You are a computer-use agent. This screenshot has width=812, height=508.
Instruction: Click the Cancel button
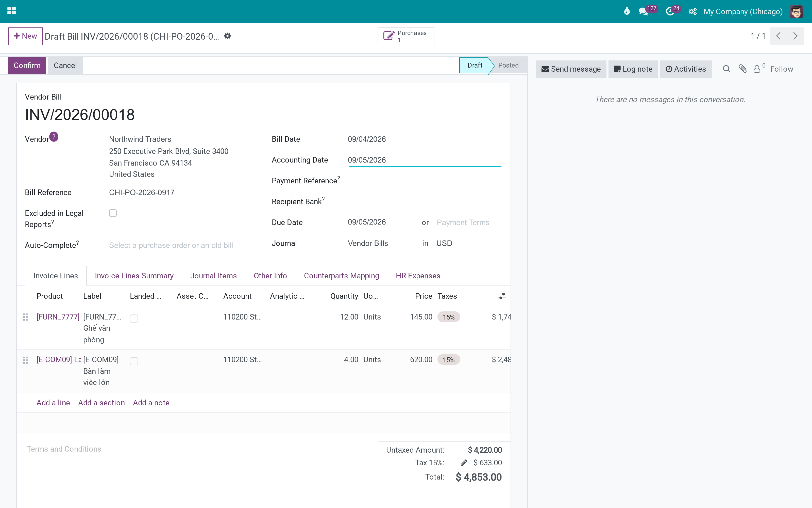point(65,66)
